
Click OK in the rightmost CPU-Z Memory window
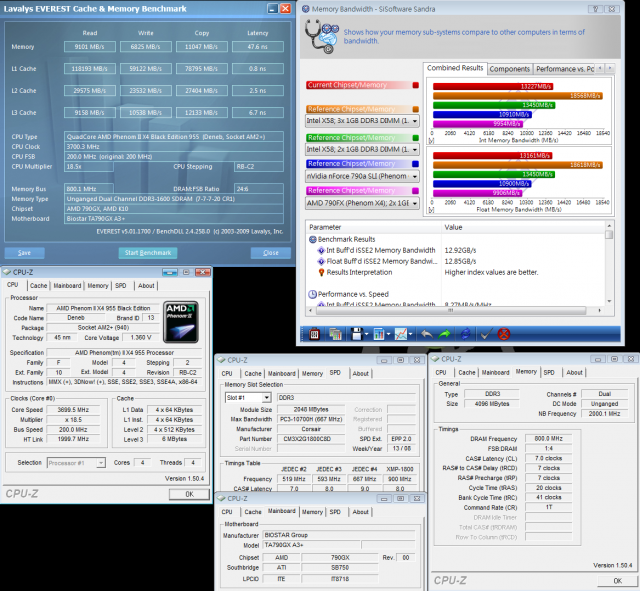(x=618, y=581)
